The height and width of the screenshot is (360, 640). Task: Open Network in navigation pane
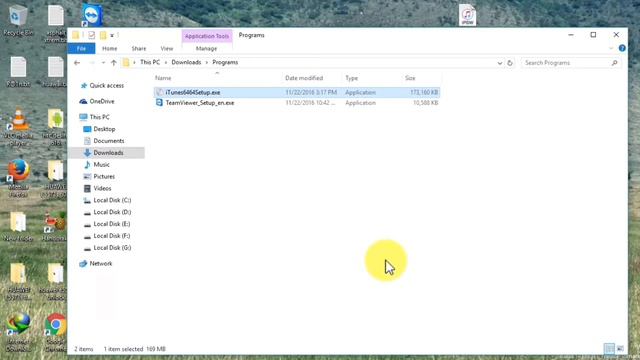pyautogui.click(x=100, y=264)
